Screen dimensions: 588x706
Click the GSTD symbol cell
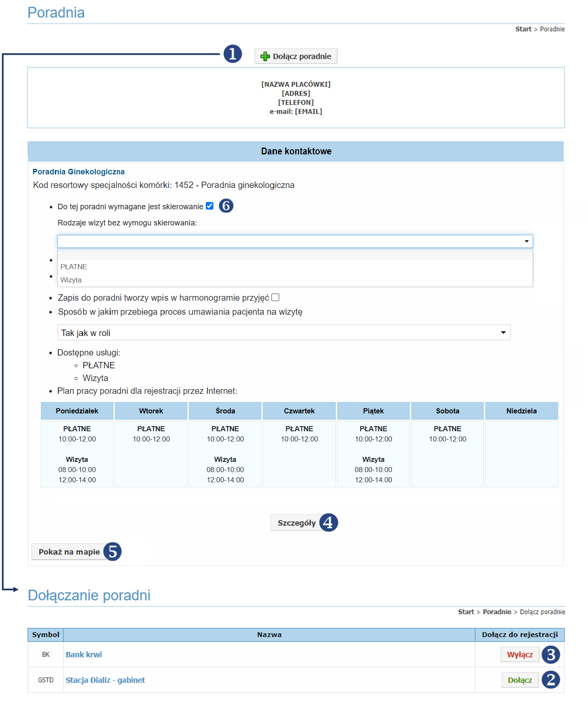click(45, 680)
